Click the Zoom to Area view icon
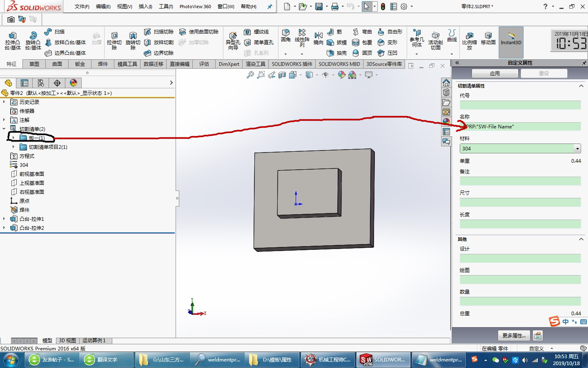 click(261, 75)
